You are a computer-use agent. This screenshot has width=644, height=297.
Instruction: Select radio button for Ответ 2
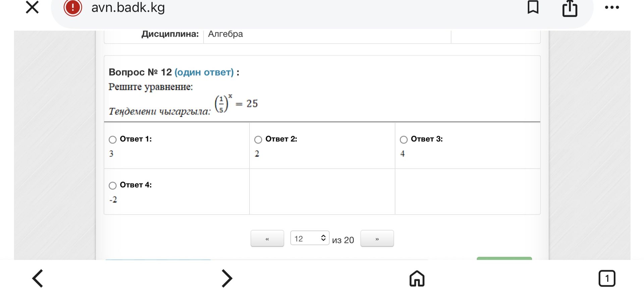258,139
